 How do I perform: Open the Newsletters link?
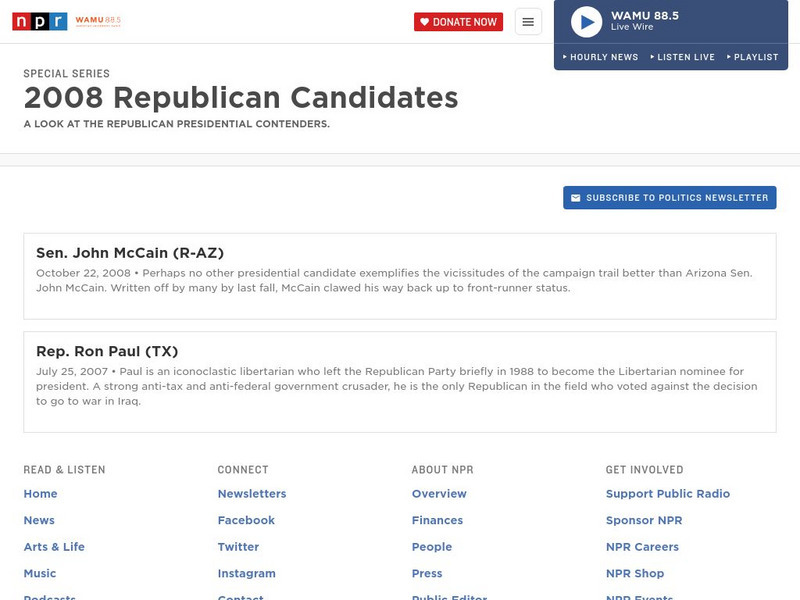click(252, 494)
